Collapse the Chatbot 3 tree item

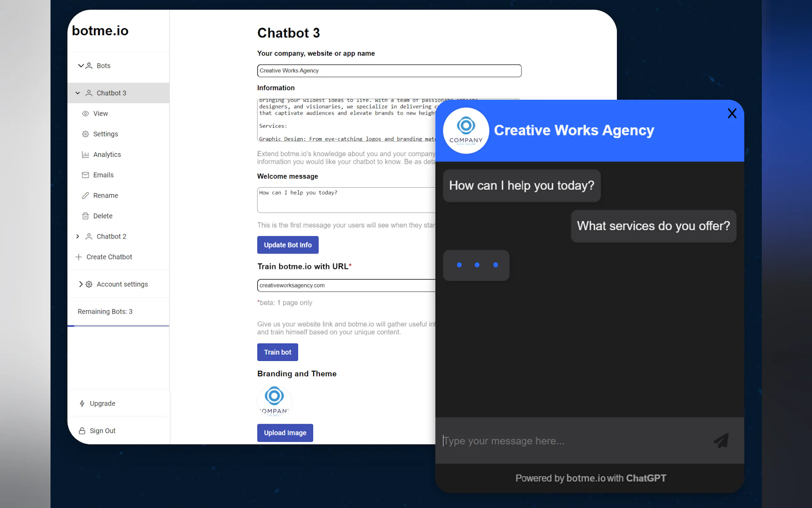click(78, 93)
